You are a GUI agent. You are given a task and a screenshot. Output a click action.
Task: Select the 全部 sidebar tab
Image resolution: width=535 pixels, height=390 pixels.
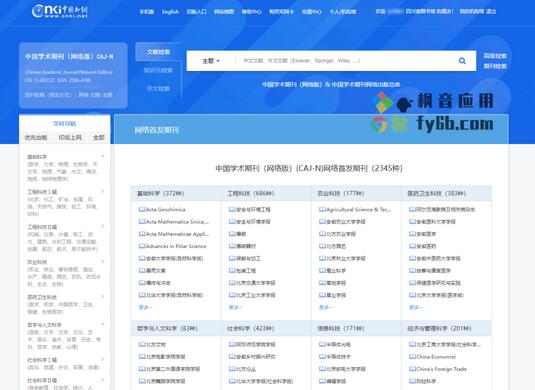pos(99,138)
